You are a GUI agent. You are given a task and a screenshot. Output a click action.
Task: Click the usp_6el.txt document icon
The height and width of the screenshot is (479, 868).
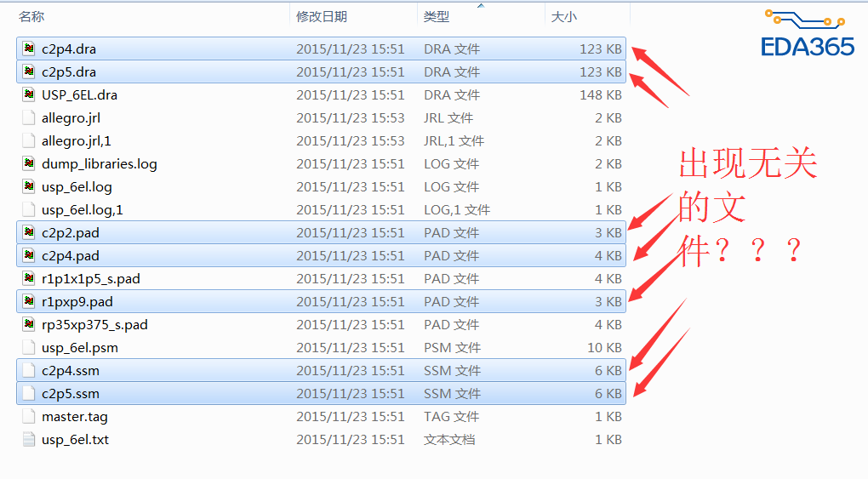[29, 440]
